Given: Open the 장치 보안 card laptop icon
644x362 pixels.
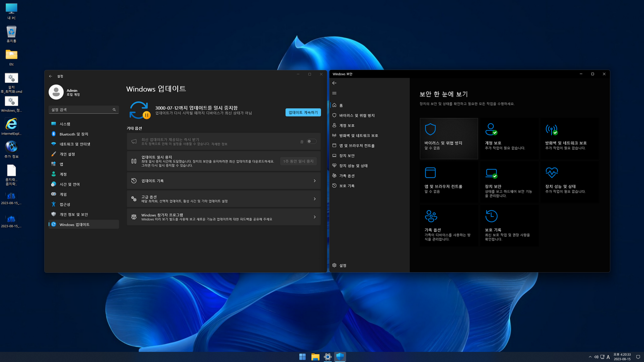Looking at the screenshot, I should coord(491,173).
